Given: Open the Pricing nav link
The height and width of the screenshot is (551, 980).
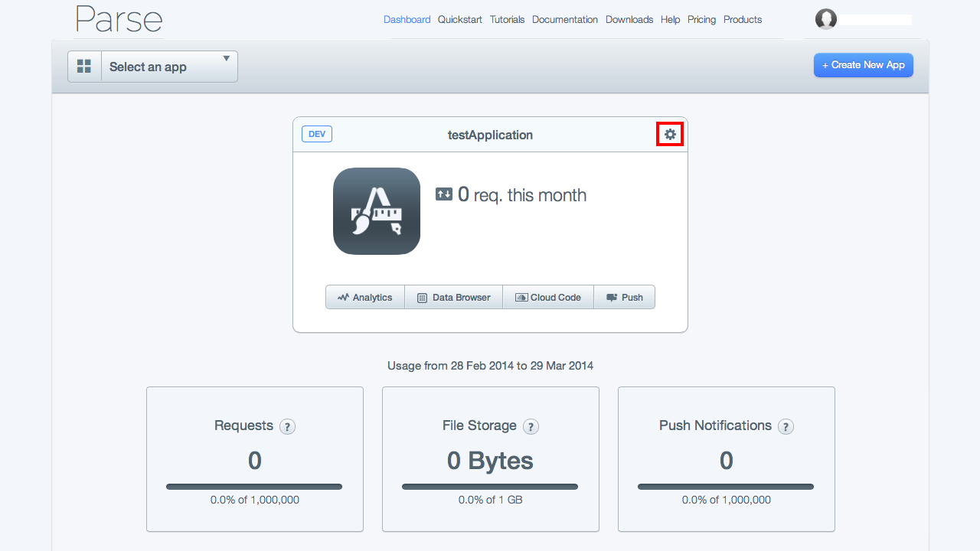Looking at the screenshot, I should coord(701,20).
